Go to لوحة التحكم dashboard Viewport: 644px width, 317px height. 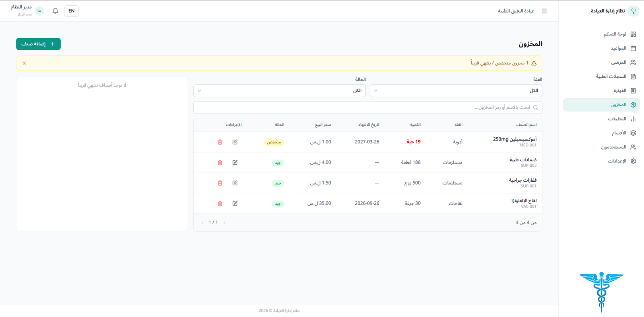(x=615, y=34)
